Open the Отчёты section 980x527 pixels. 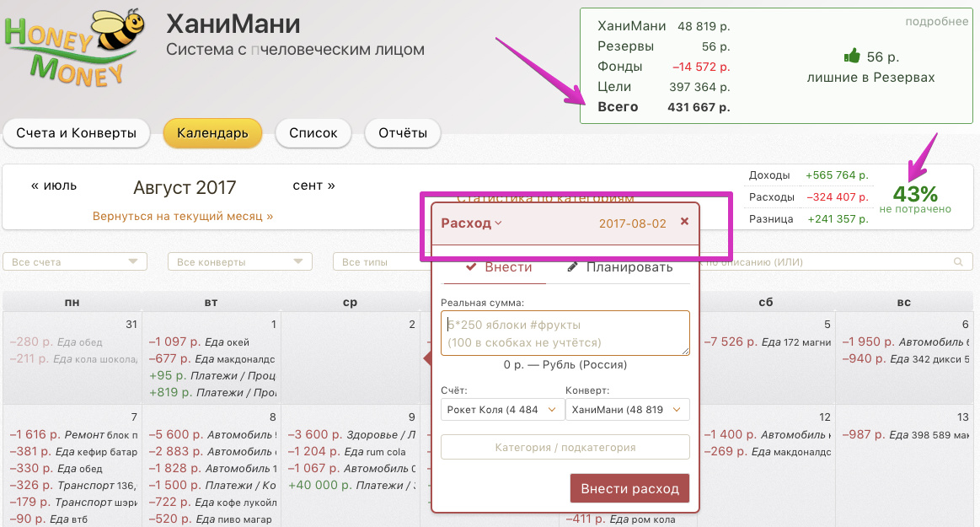point(402,133)
